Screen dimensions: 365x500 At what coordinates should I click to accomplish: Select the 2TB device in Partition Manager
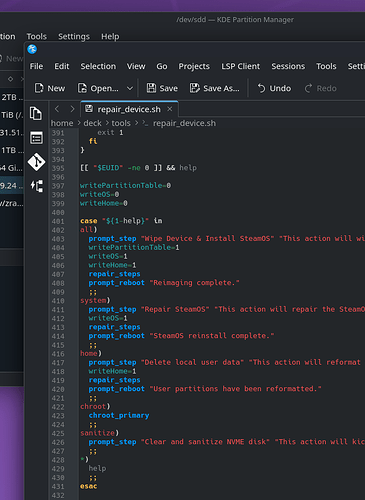click(12, 97)
